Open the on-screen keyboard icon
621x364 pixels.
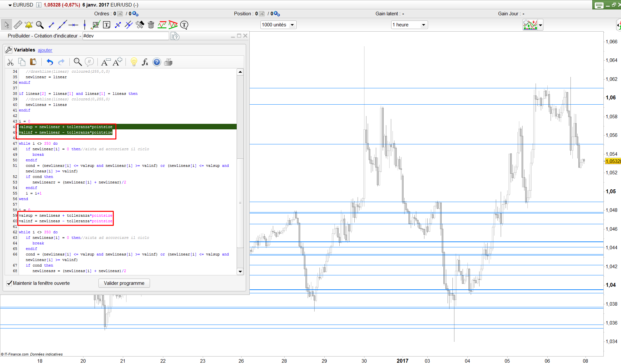(x=599, y=5)
